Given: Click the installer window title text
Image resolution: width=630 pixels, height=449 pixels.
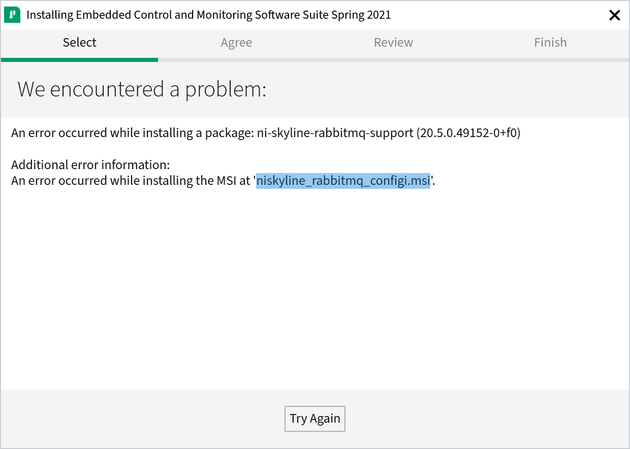Looking at the screenshot, I should pos(209,15).
